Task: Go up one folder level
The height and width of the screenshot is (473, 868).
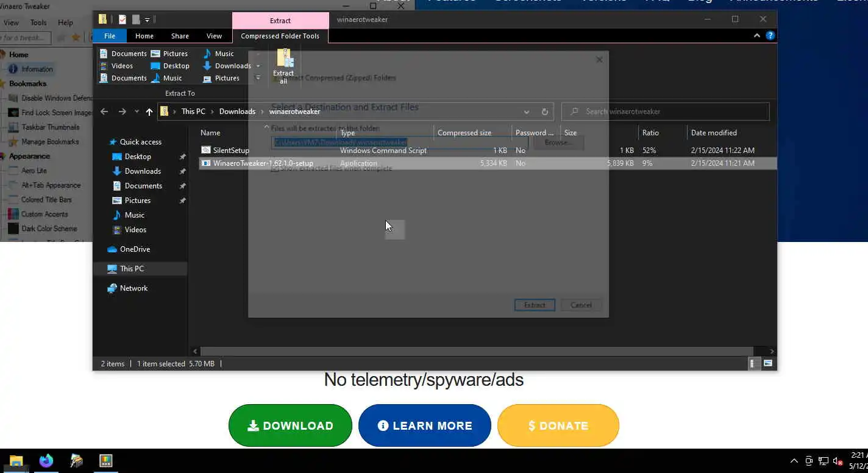Action: (x=149, y=112)
